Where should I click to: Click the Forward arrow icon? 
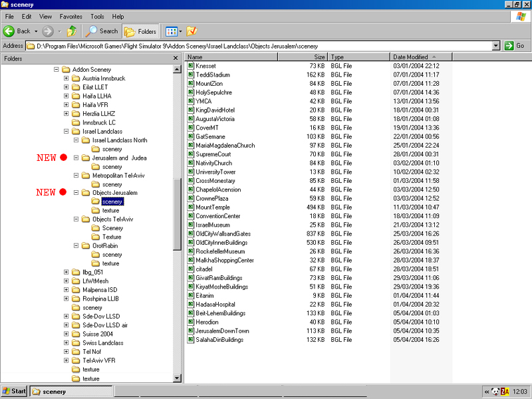[x=47, y=31]
